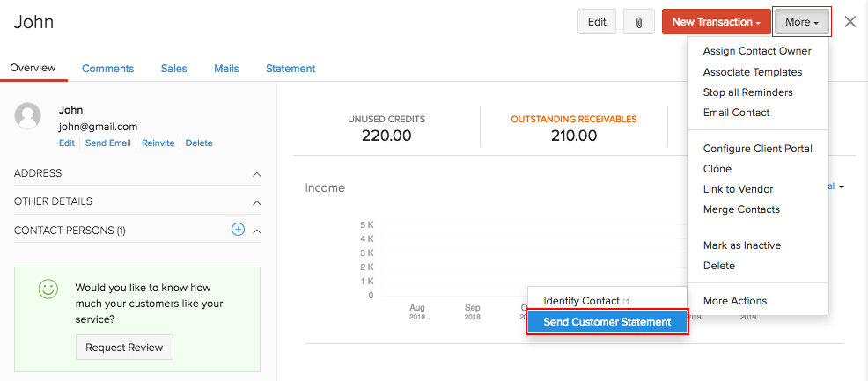Open the More dropdown button
This screenshot has width=868, height=381.
(x=801, y=22)
